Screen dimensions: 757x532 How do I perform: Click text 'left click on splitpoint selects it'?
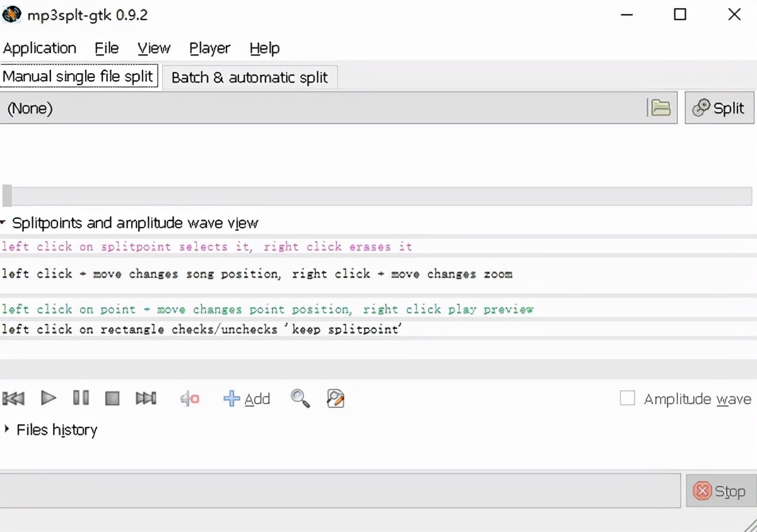pos(126,246)
